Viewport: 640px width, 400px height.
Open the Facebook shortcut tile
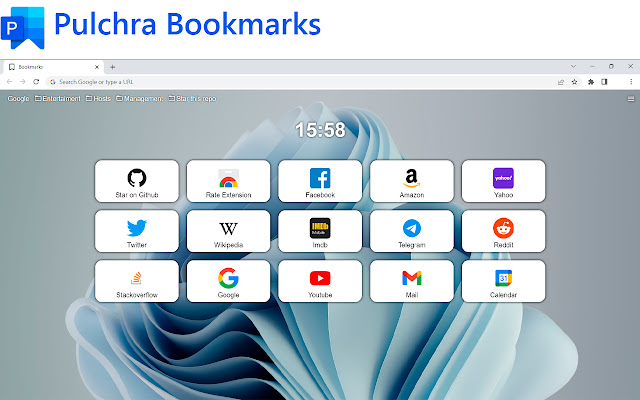(320, 181)
